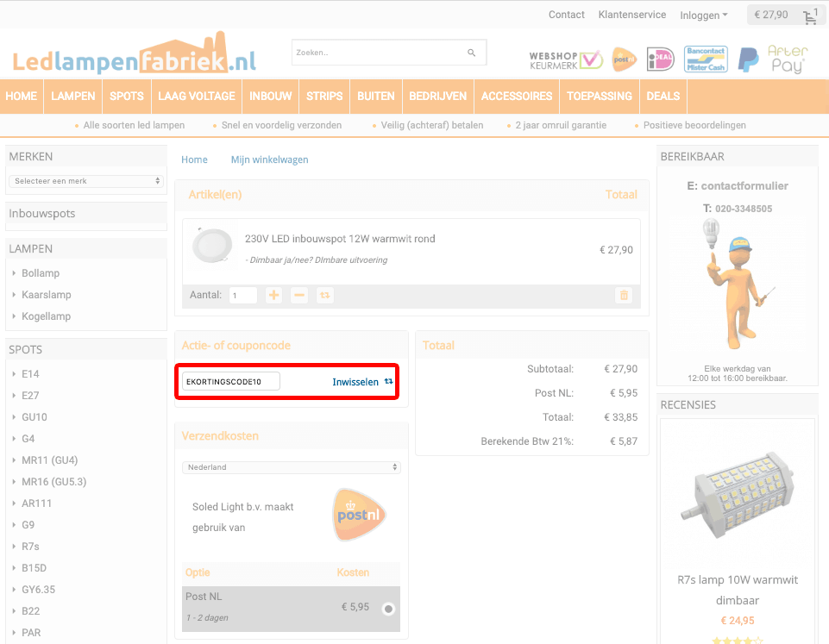The width and height of the screenshot is (829, 644).
Task: Refresh quantity with the update icon
Action: coord(324,296)
